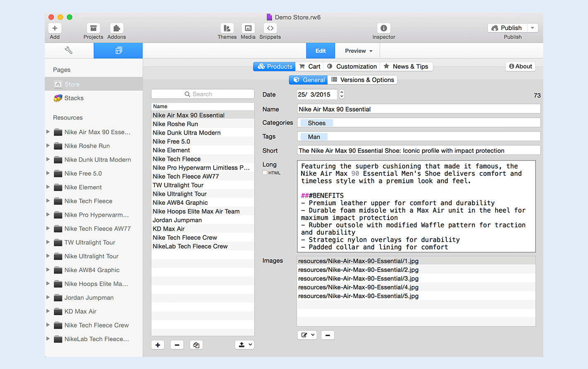The height and width of the screenshot is (369, 588).
Task: Open the Media browser
Action: (x=248, y=28)
